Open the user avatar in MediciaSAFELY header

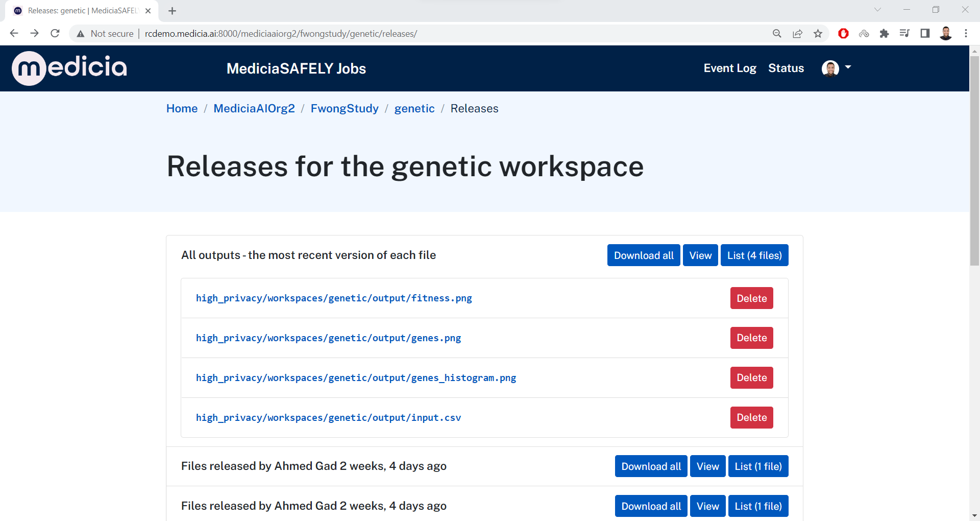(x=830, y=68)
